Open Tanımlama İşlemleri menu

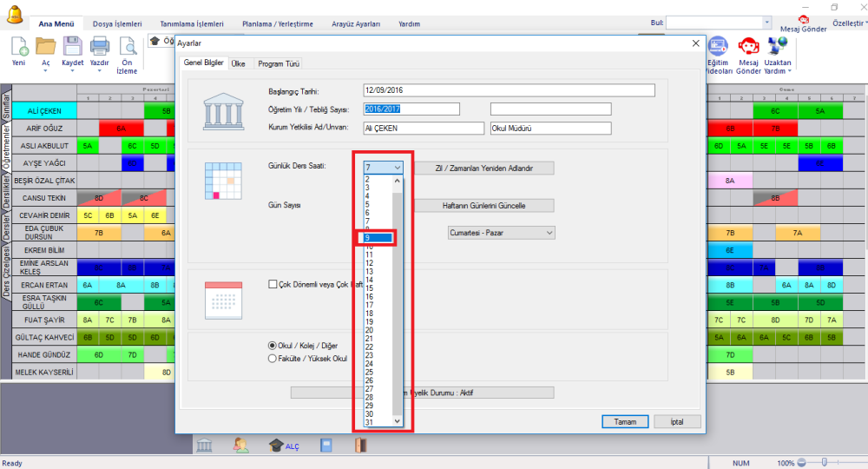point(192,23)
